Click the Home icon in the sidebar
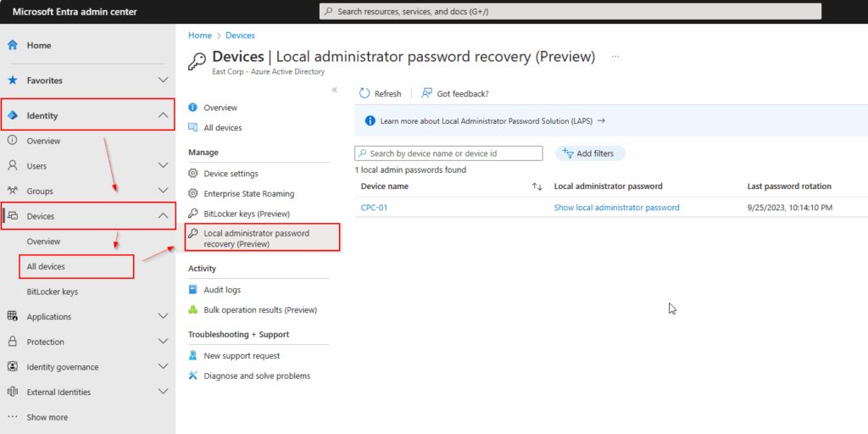The height and width of the screenshot is (434, 868). coord(13,45)
